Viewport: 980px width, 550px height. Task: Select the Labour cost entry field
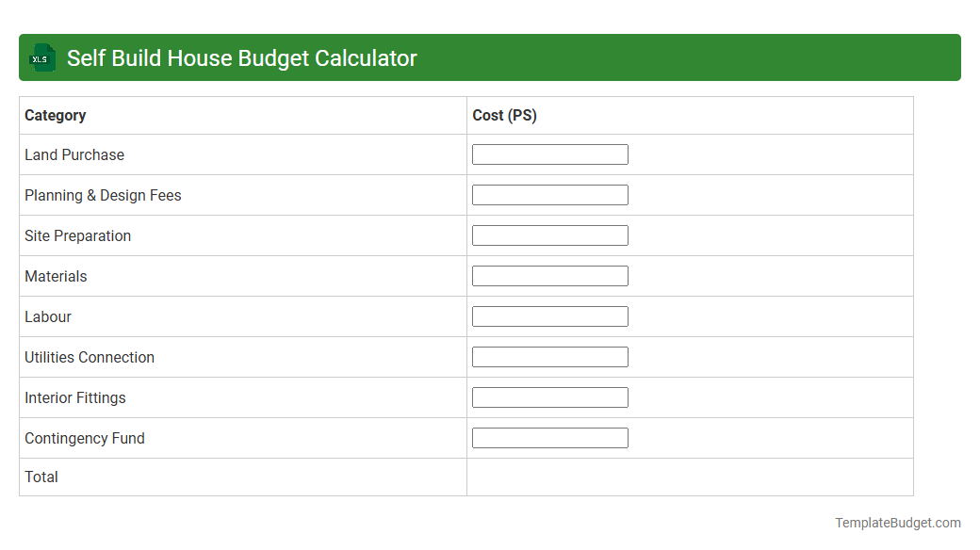pyautogui.click(x=549, y=315)
